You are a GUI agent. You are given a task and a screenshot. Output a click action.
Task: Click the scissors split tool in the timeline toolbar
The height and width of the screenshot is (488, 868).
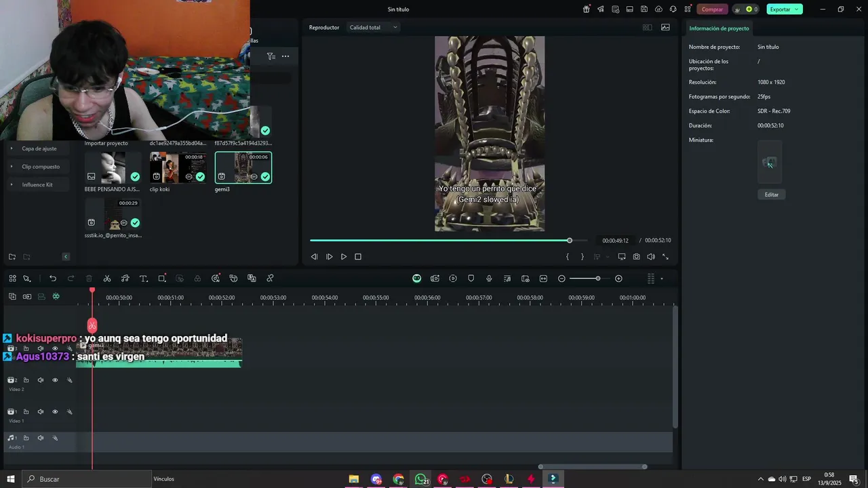point(107,279)
